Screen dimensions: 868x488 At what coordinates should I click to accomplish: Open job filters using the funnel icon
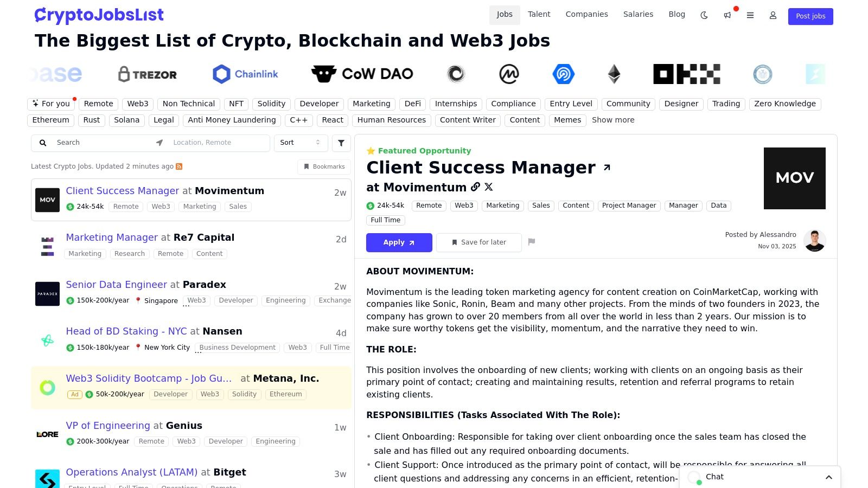[x=341, y=143]
